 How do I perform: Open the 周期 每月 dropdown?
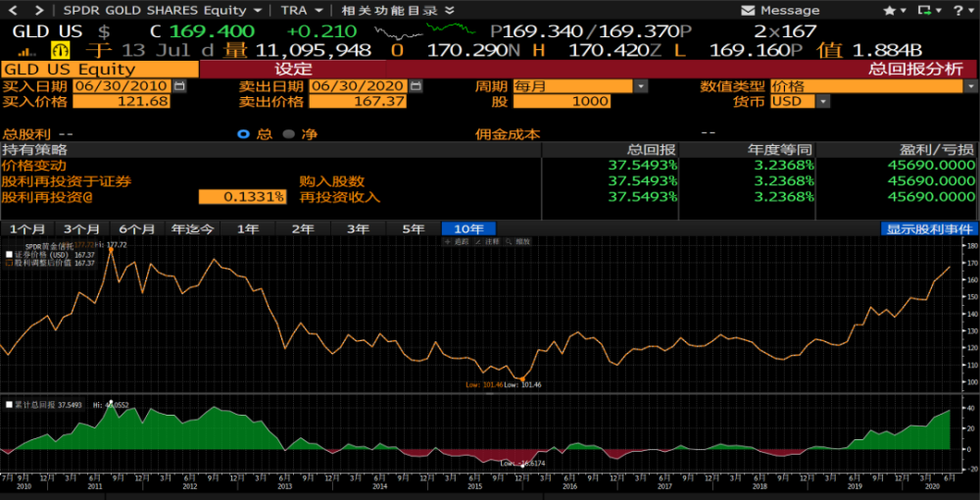641,86
